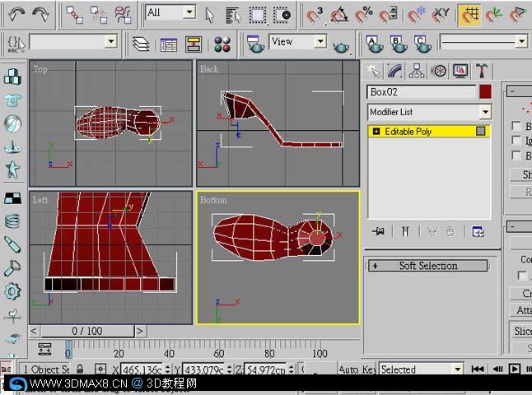Click the Redo arrow icon

click(40, 14)
